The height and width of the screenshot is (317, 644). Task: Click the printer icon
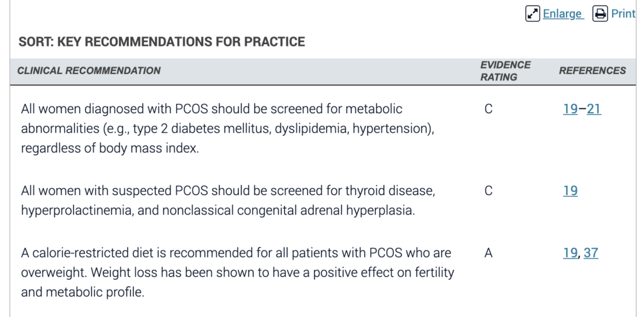click(x=600, y=14)
